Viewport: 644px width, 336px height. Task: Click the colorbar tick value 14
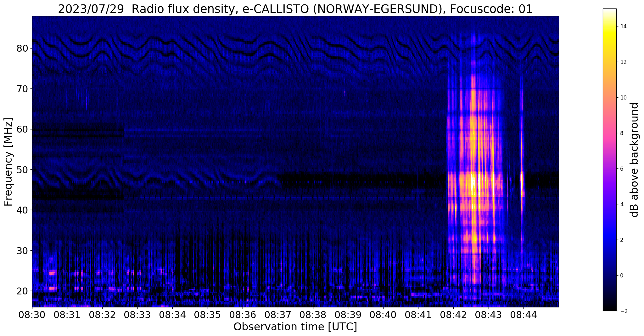coord(623,26)
